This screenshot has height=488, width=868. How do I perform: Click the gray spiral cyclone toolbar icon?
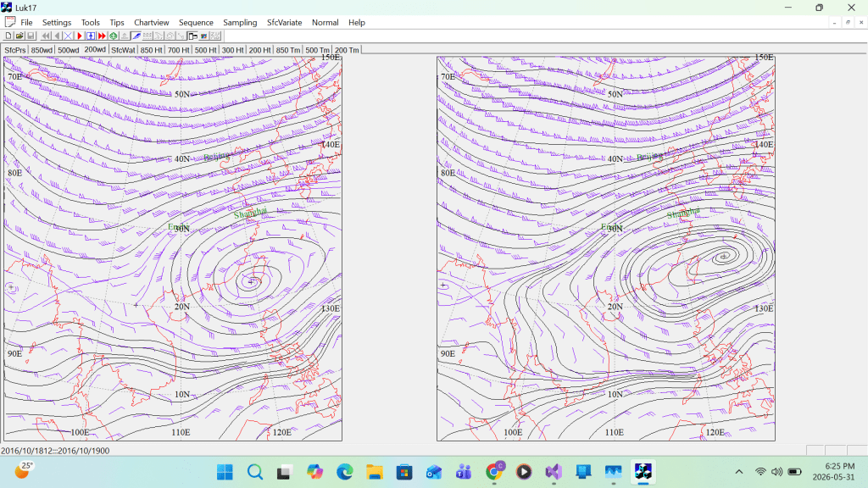pos(170,36)
